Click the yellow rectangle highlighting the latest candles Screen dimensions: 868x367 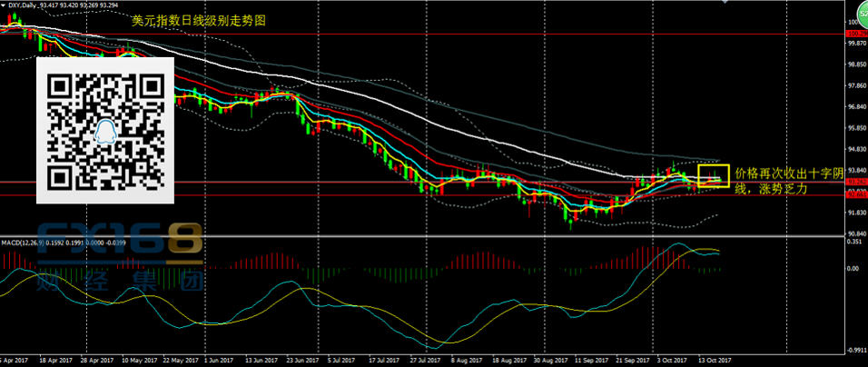point(713,176)
